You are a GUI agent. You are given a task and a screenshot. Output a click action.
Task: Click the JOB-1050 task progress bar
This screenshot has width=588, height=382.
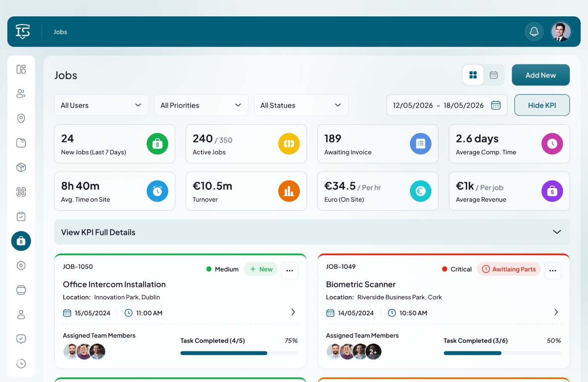(x=239, y=353)
